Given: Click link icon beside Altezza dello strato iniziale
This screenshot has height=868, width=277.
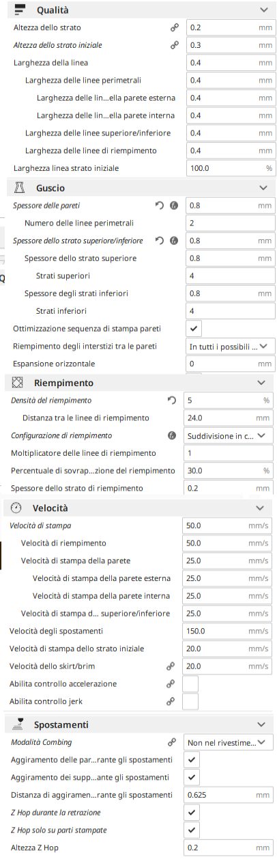Looking at the screenshot, I should pyautogui.click(x=174, y=45).
